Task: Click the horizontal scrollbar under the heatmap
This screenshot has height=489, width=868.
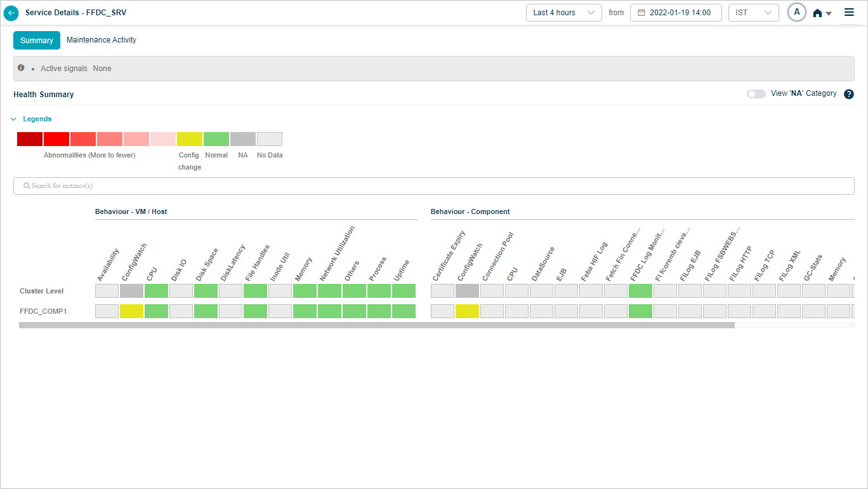Action: [x=376, y=325]
